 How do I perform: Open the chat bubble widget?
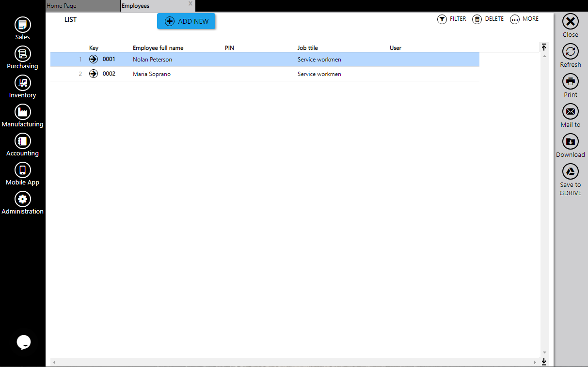click(24, 342)
